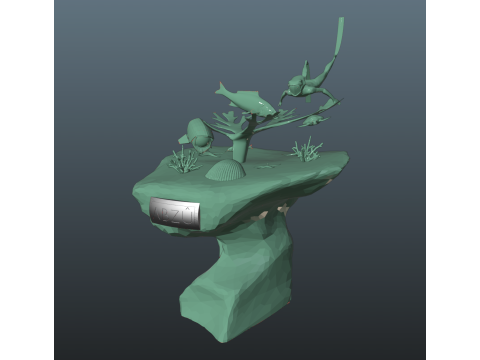Select the round fish near the left coral
The width and height of the screenshot is (480, 360).
[197, 135]
